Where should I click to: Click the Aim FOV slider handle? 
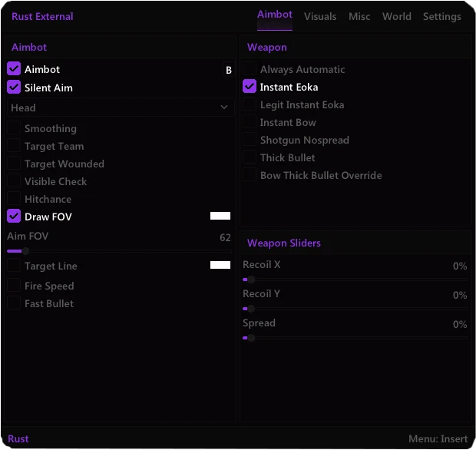(25, 251)
